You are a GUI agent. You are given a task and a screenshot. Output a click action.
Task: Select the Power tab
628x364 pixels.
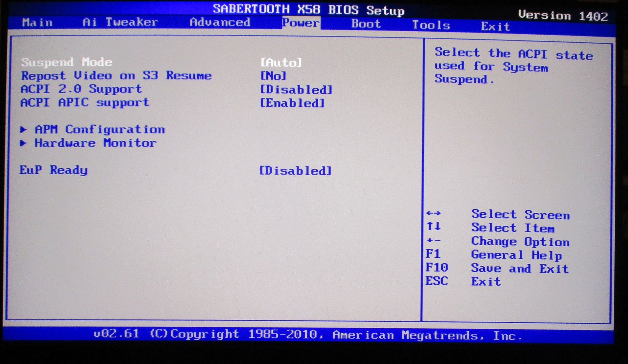(301, 23)
